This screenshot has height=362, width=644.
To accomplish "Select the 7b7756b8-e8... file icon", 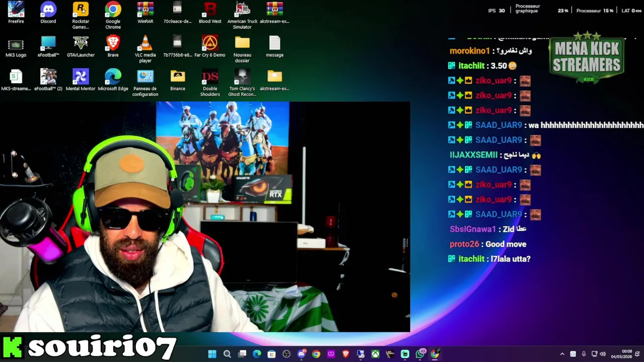I will tap(178, 47).
